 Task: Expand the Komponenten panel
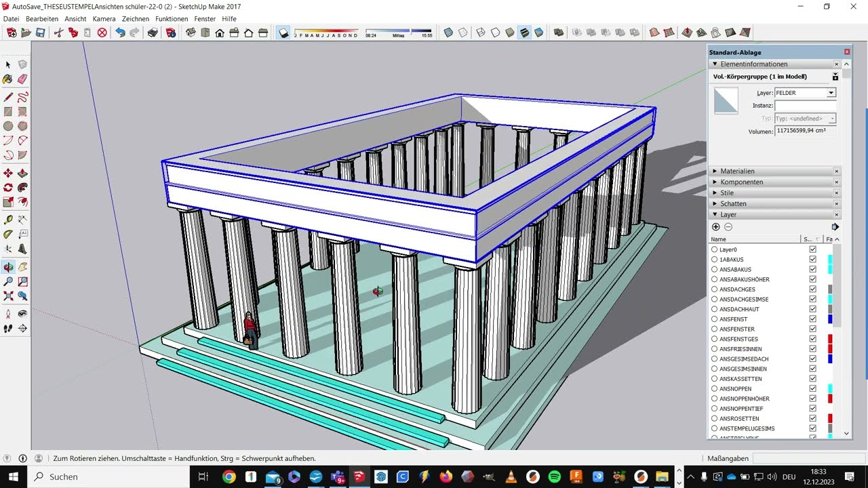click(x=715, y=182)
